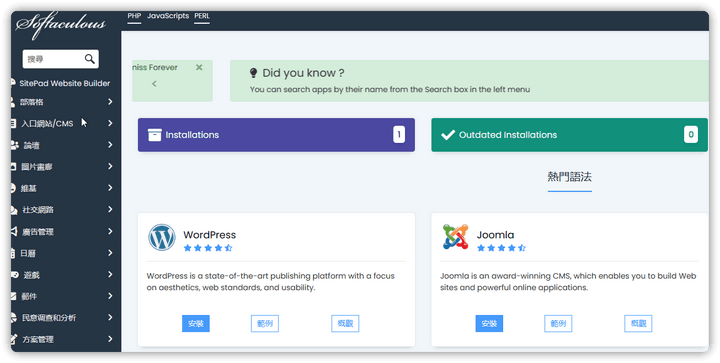Image resolution: width=720 pixels, height=363 pixels.
Task: Switch to the PERL tab
Action: pos(202,16)
